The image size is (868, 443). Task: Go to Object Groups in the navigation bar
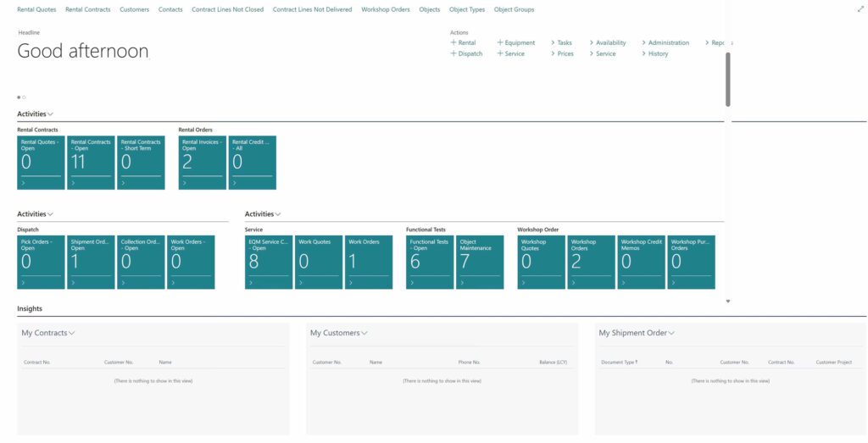(514, 9)
